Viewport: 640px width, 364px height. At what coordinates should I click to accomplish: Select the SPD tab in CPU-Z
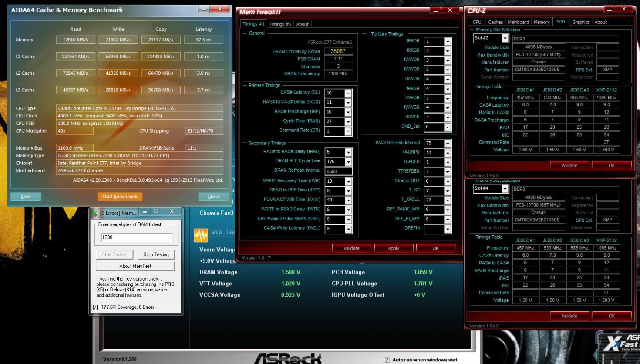[x=561, y=22]
